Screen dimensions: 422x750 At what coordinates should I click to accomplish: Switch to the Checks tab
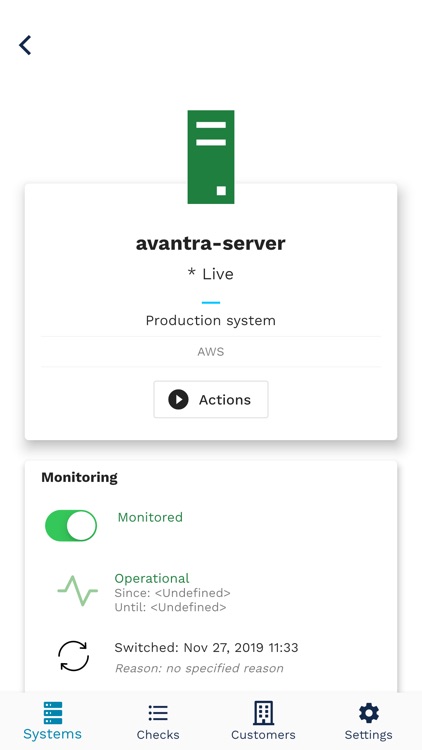158,722
